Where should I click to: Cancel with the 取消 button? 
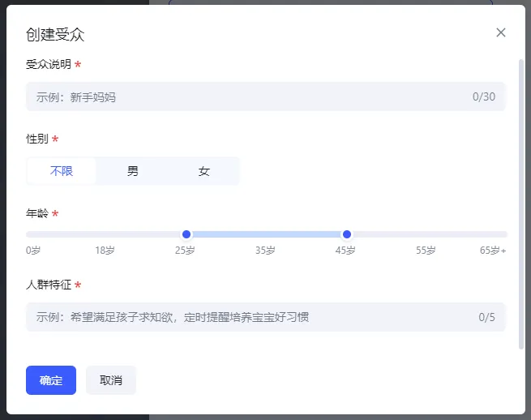click(x=111, y=380)
